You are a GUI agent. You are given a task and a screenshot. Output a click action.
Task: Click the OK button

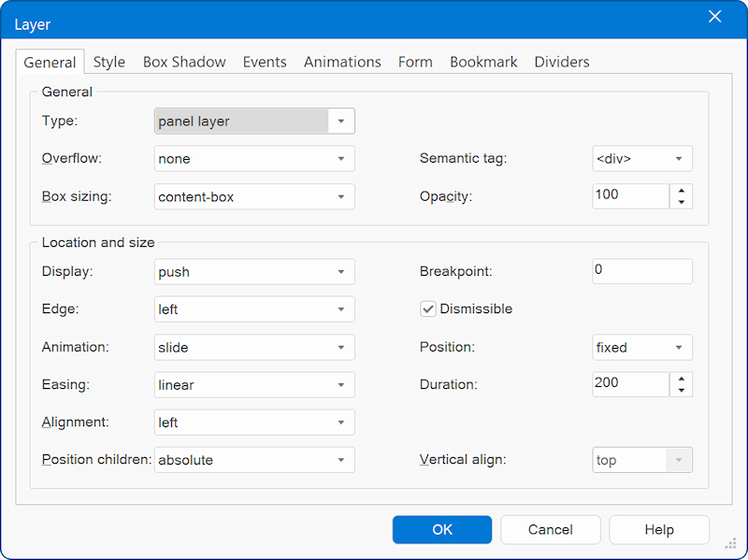pyautogui.click(x=441, y=530)
